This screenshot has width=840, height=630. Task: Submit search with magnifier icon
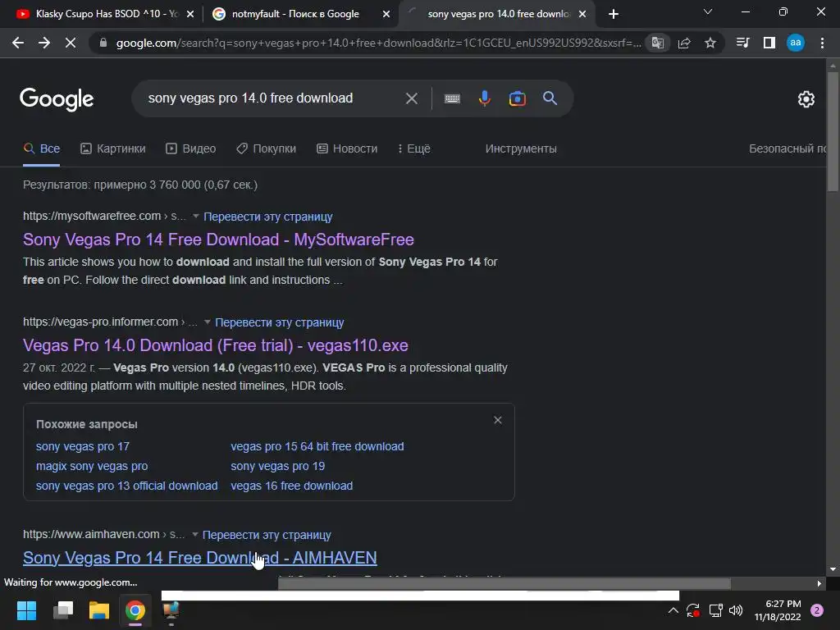(x=550, y=98)
